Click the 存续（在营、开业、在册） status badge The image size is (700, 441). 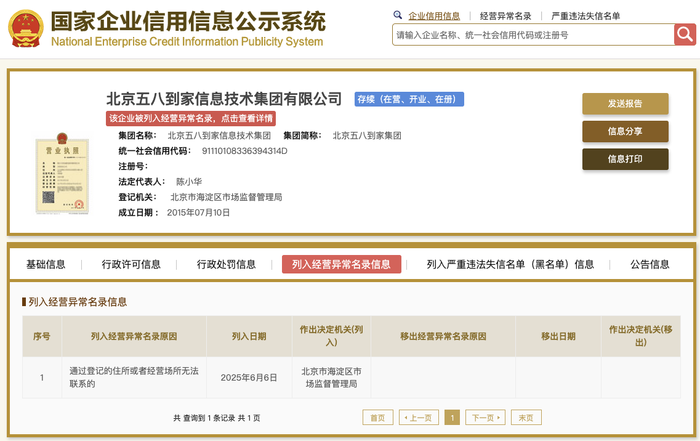(x=409, y=99)
